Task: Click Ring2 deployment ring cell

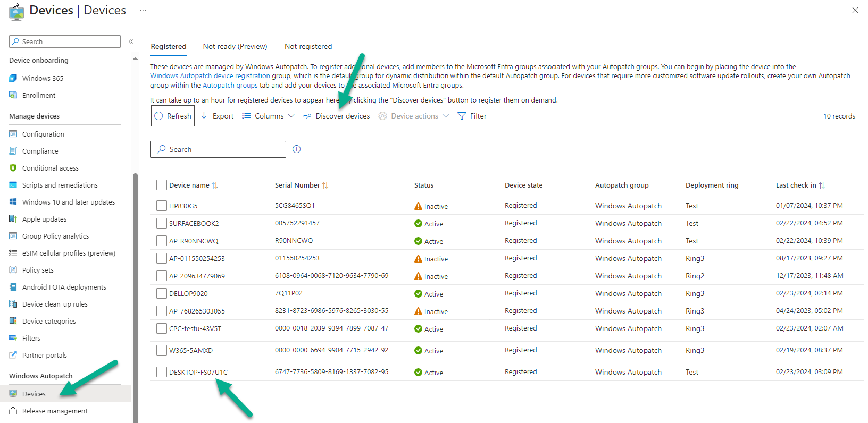Action: [695, 276]
